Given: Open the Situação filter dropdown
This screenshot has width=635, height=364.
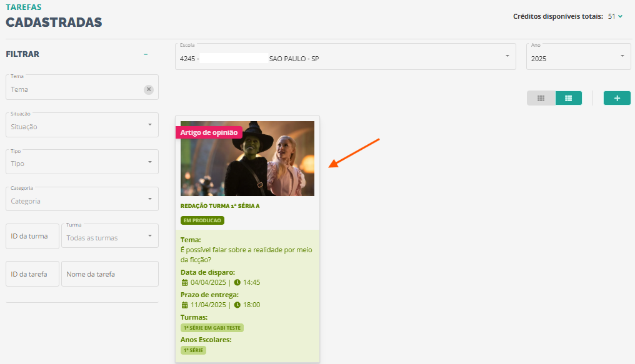Looking at the screenshot, I should pyautogui.click(x=82, y=125).
